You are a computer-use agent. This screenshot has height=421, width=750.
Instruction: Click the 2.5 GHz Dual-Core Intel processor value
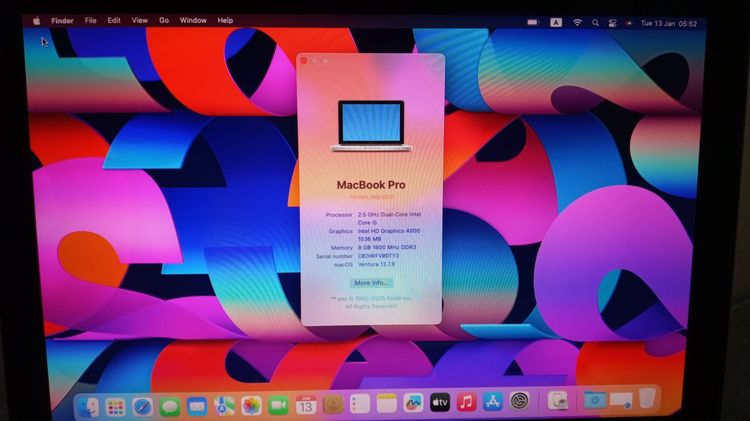389,219
